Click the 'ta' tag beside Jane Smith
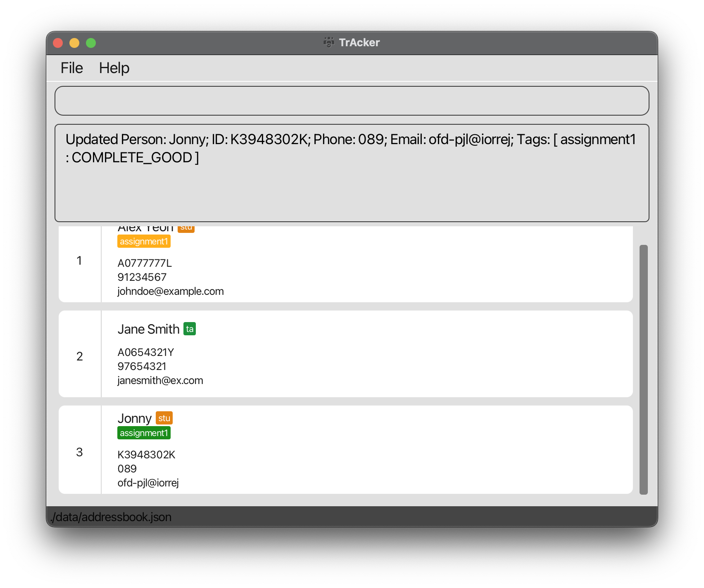Image resolution: width=704 pixels, height=588 pixels. [190, 329]
